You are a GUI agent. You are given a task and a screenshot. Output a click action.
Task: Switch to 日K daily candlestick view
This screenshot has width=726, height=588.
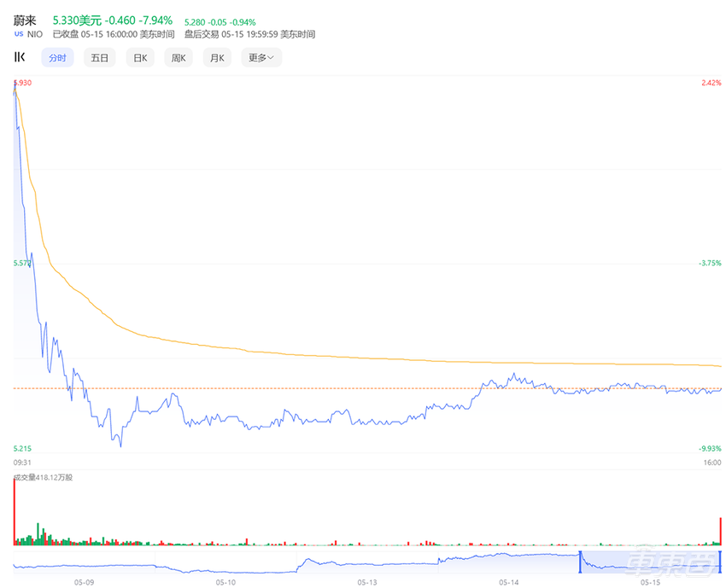[139, 58]
